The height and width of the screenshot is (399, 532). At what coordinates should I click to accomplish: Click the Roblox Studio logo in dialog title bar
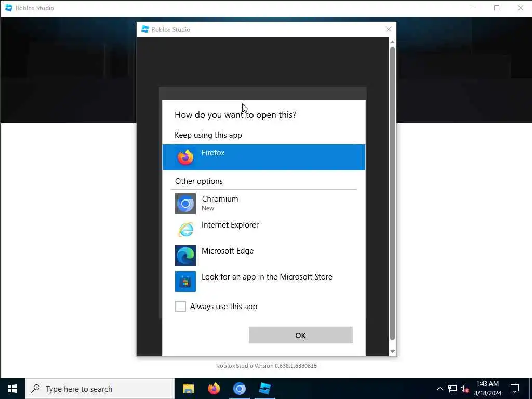145,29
